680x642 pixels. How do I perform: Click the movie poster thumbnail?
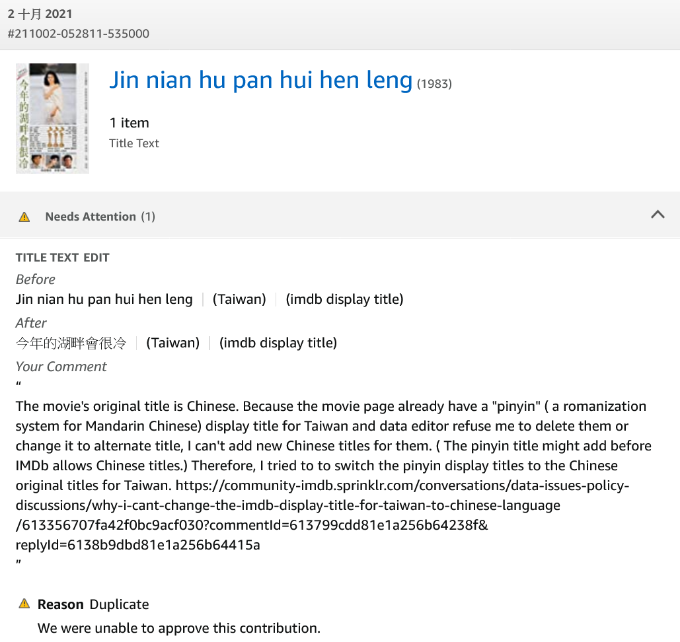pos(52,118)
